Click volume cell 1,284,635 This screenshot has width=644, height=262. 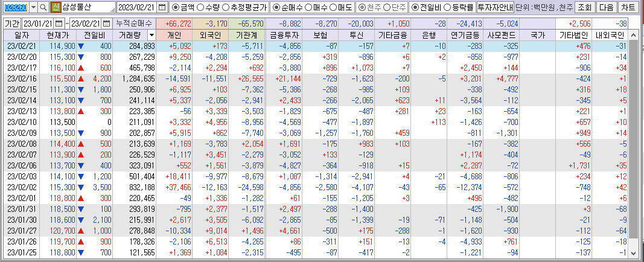(135, 78)
